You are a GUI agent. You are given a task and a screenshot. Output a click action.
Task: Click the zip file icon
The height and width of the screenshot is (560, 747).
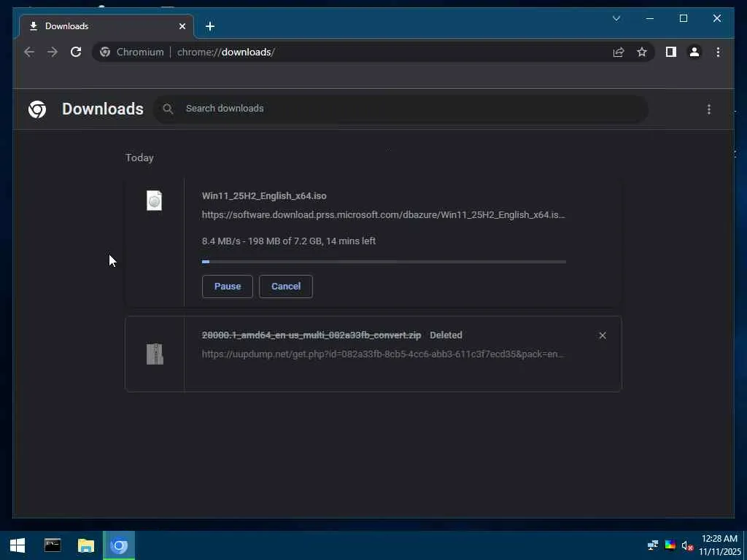coord(155,354)
